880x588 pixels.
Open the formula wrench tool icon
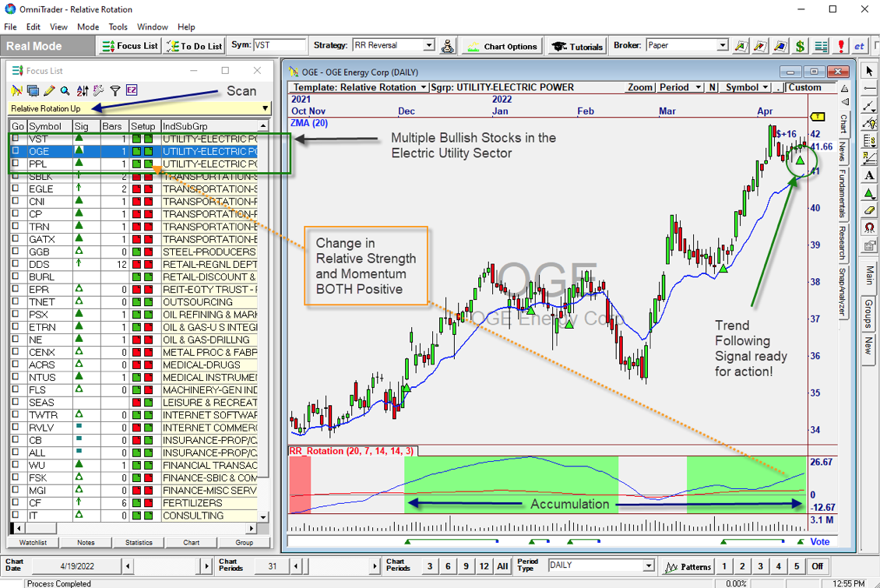pos(99,90)
